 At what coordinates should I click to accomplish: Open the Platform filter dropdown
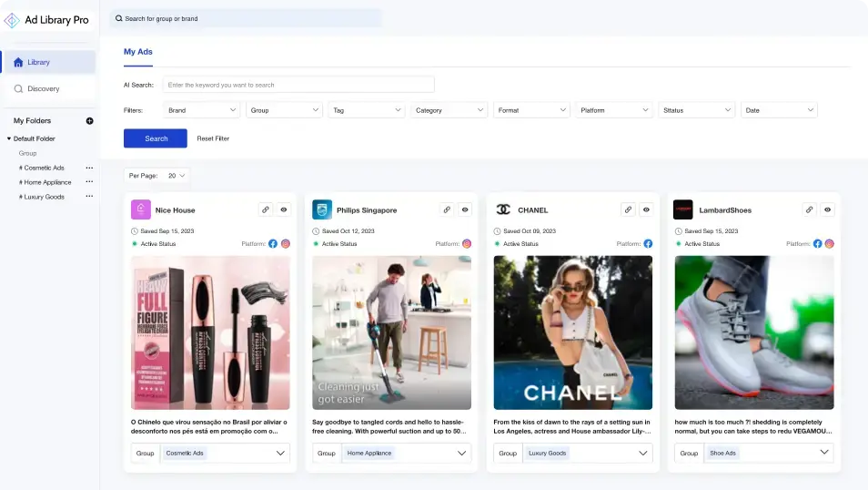614,110
